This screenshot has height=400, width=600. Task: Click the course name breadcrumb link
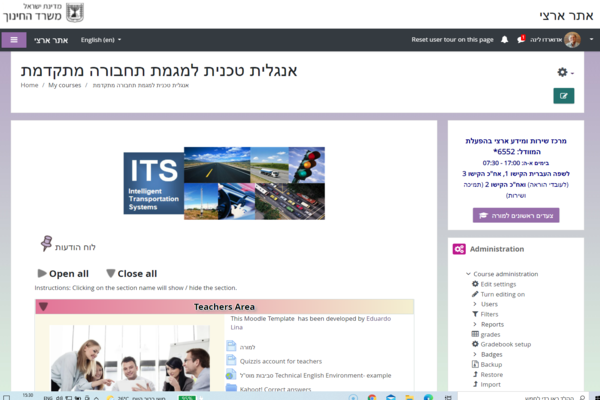click(141, 85)
